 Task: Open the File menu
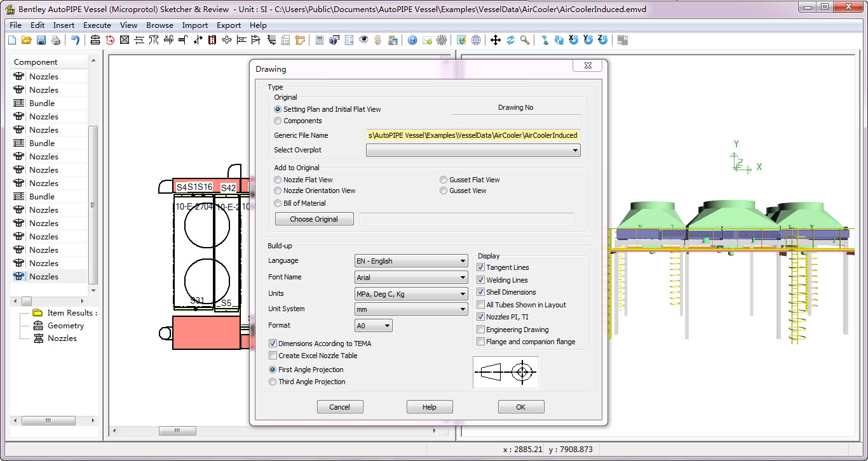[15, 25]
